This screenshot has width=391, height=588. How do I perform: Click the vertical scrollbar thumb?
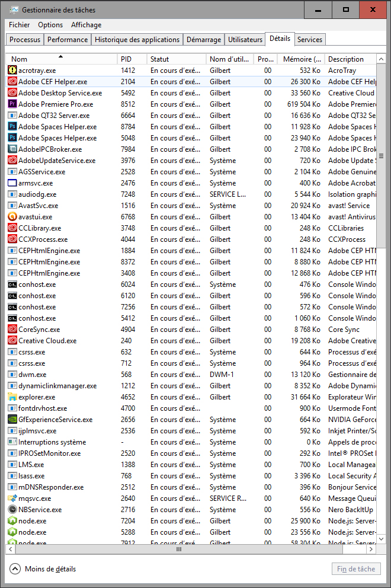point(381,156)
